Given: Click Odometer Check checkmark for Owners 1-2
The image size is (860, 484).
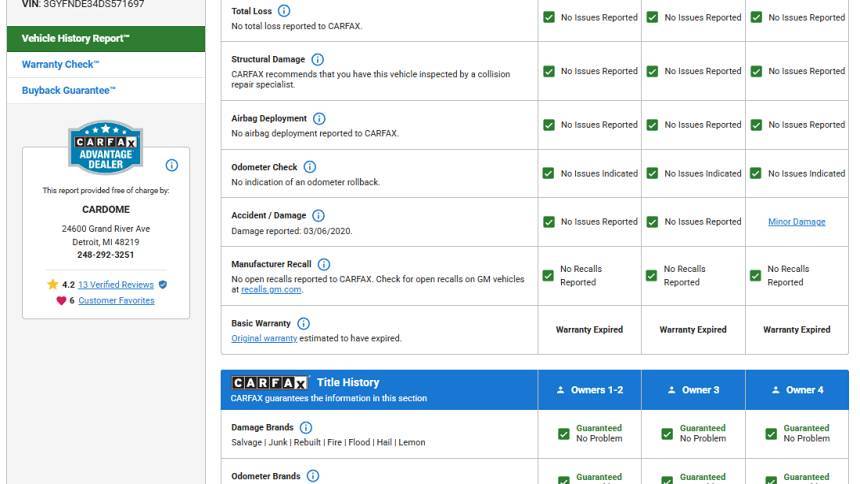Looking at the screenshot, I should (548, 173).
